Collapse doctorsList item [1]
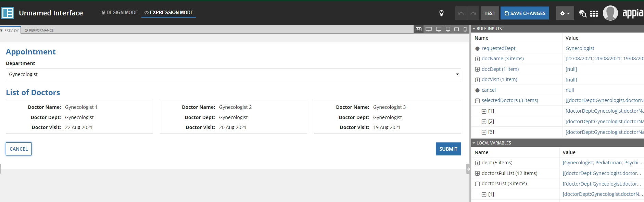Screen dimensions: 644x202 click(484, 194)
